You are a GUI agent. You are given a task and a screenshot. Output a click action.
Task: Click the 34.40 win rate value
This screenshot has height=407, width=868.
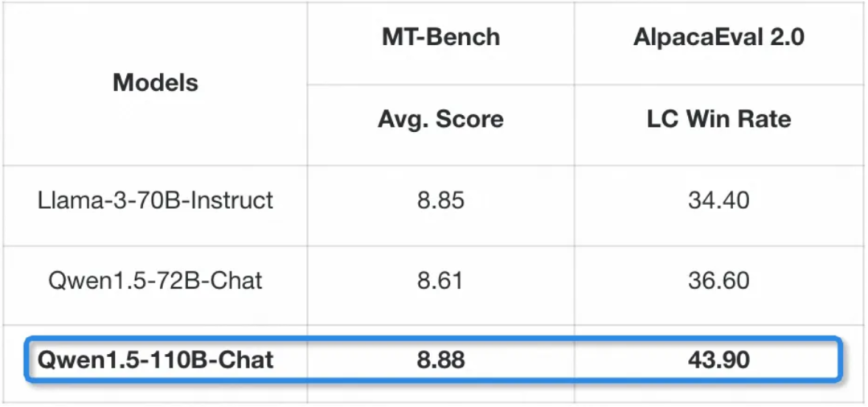click(x=719, y=199)
